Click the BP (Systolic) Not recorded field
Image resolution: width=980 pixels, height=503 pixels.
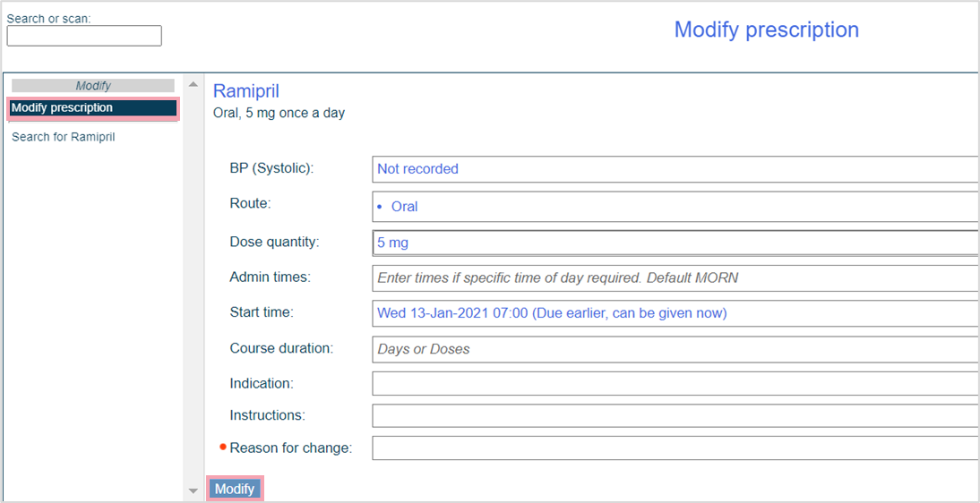click(x=674, y=169)
